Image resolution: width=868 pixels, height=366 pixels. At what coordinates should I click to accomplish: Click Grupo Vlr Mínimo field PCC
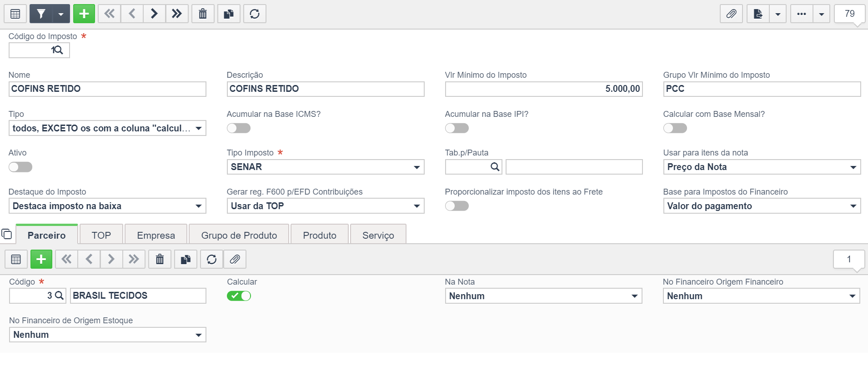tap(762, 89)
